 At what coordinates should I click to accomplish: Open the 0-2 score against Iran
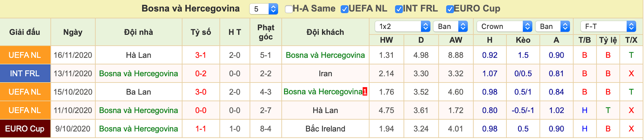click(x=201, y=73)
